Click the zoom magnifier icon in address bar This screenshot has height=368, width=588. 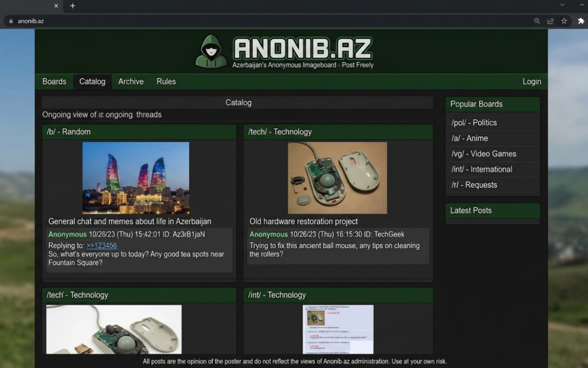coord(536,21)
